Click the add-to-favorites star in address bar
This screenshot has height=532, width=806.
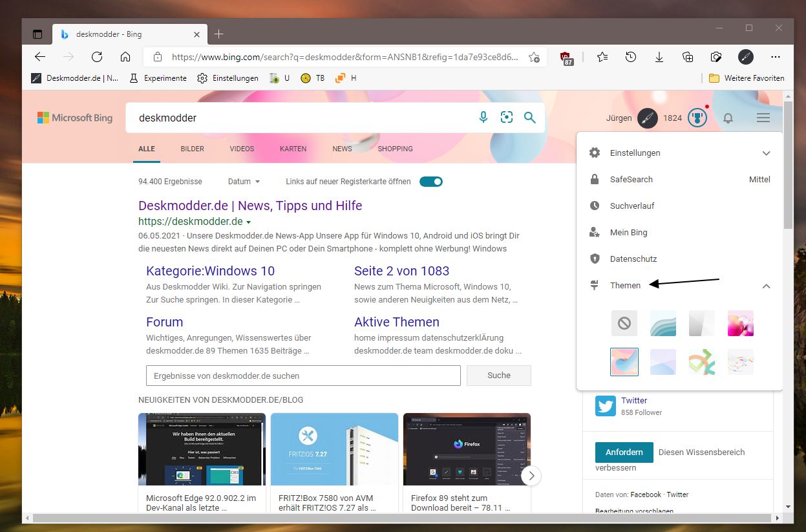tap(534, 57)
